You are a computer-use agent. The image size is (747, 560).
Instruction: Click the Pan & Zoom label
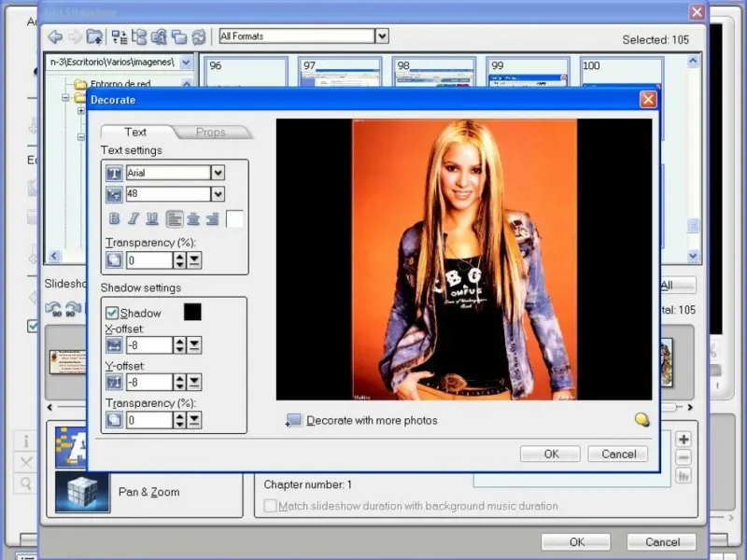(149, 492)
